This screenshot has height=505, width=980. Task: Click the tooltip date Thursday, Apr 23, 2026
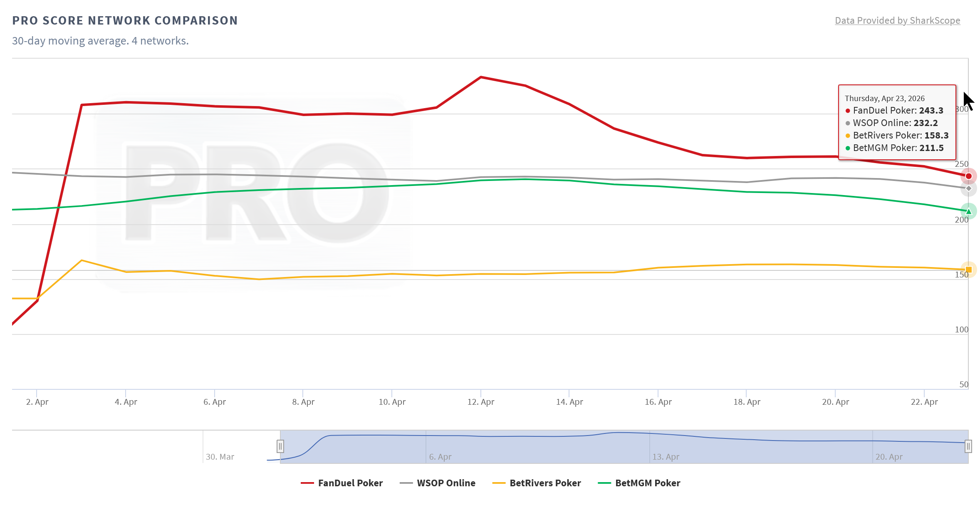point(884,99)
